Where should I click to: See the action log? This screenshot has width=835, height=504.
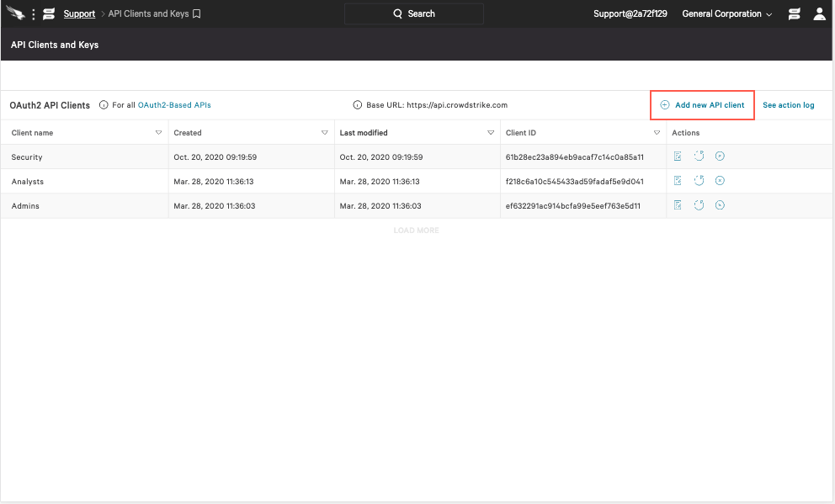click(788, 104)
